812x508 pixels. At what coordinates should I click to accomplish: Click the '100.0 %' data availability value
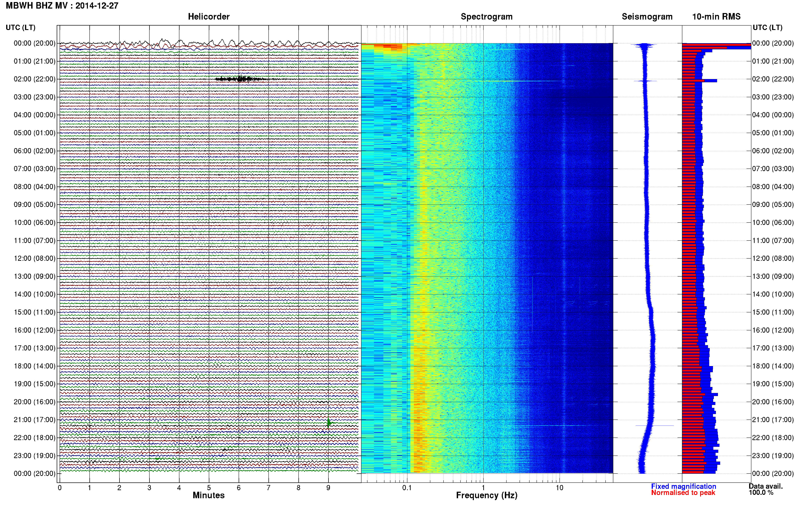pyautogui.click(x=761, y=493)
